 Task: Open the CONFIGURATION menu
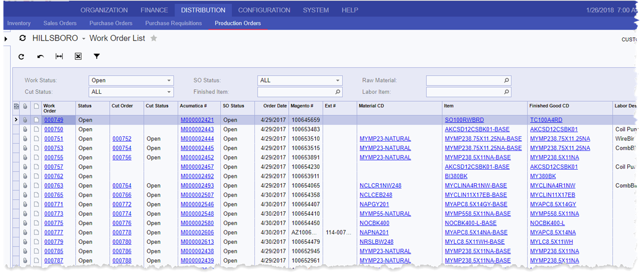264,10
